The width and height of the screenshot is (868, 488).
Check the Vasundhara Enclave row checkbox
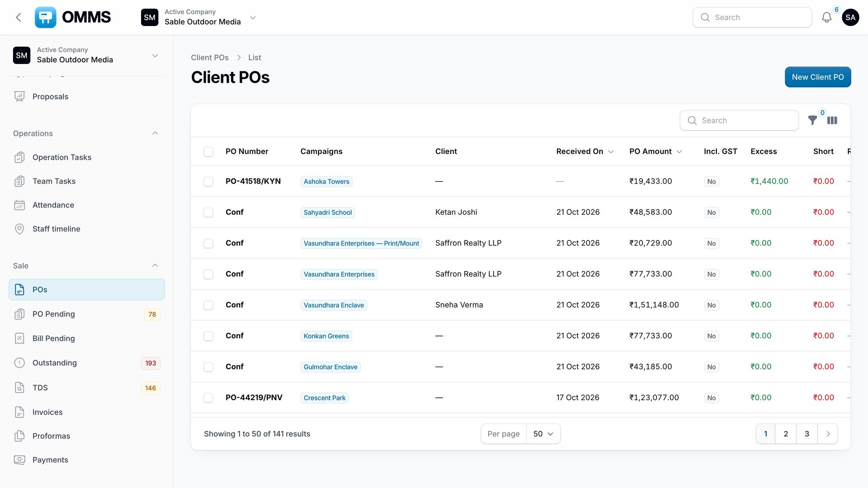(208, 305)
